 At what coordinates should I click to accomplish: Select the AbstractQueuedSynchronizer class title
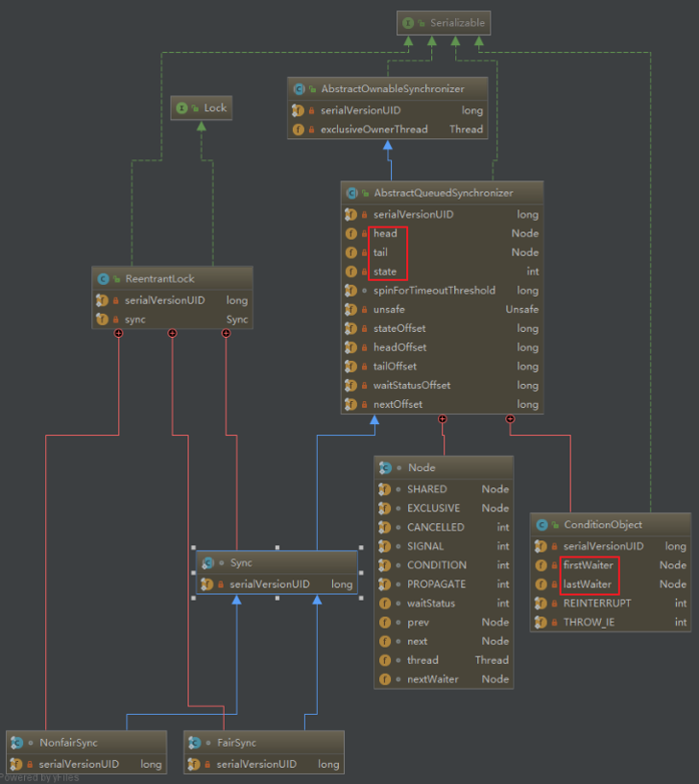(x=443, y=193)
